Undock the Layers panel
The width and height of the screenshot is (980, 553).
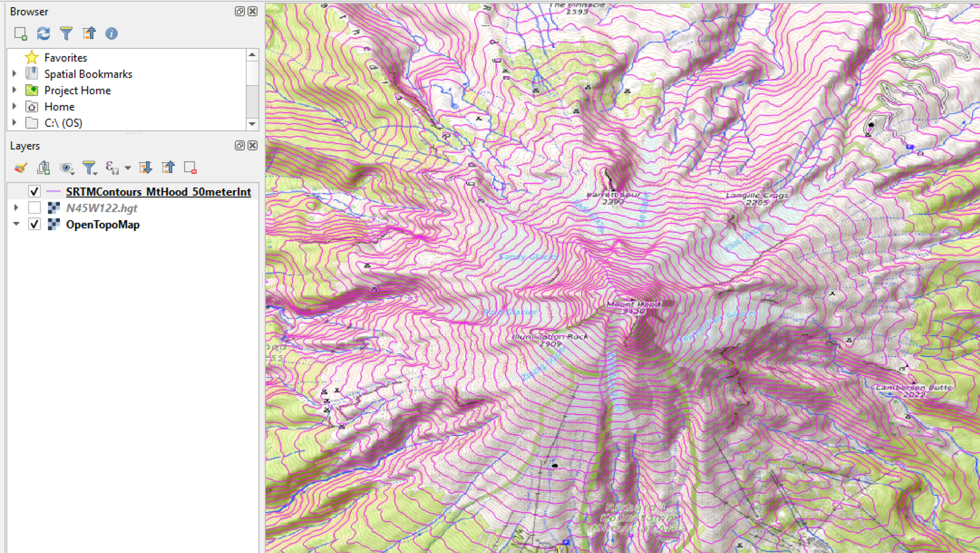pyautogui.click(x=239, y=145)
